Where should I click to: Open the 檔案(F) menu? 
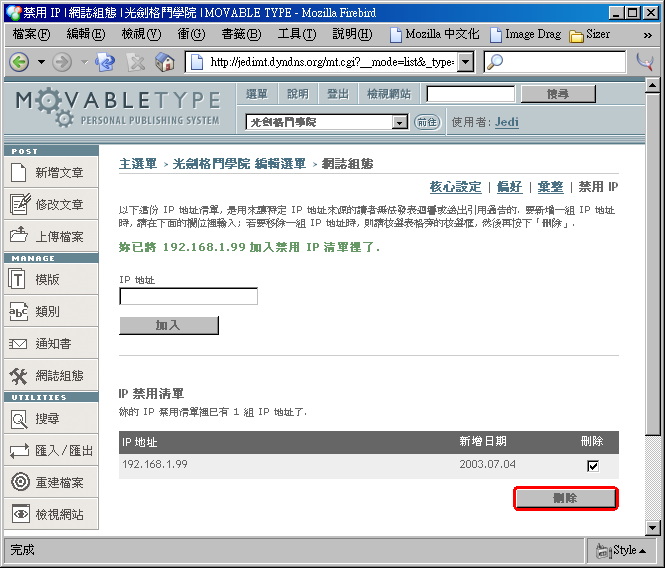click(31, 34)
